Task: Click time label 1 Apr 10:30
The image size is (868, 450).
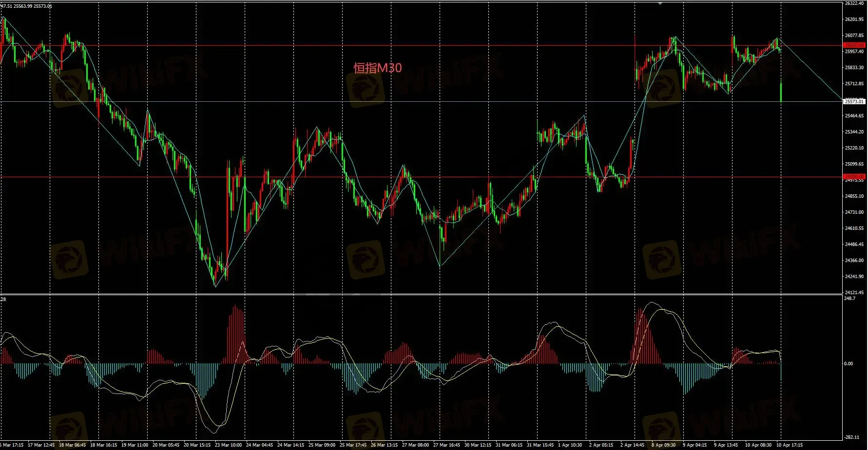Action: click(570, 445)
